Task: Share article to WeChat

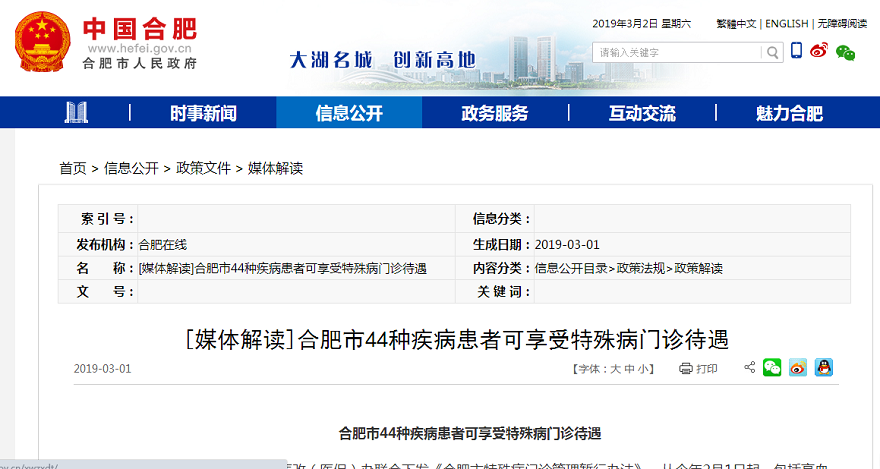Action: pos(772,368)
